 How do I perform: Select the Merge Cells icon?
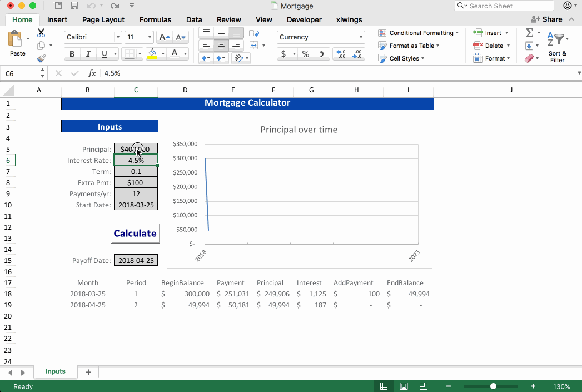click(x=253, y=45)
